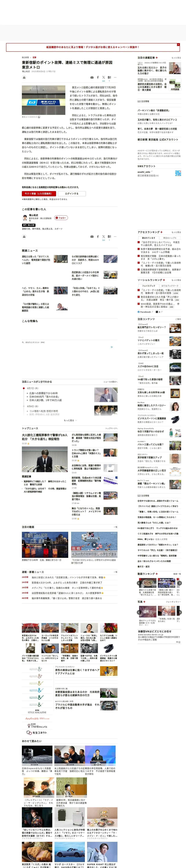Screen dimensions: 186x868
Task: Select フェイスブック social ranking tab
Action: [148, 286]
